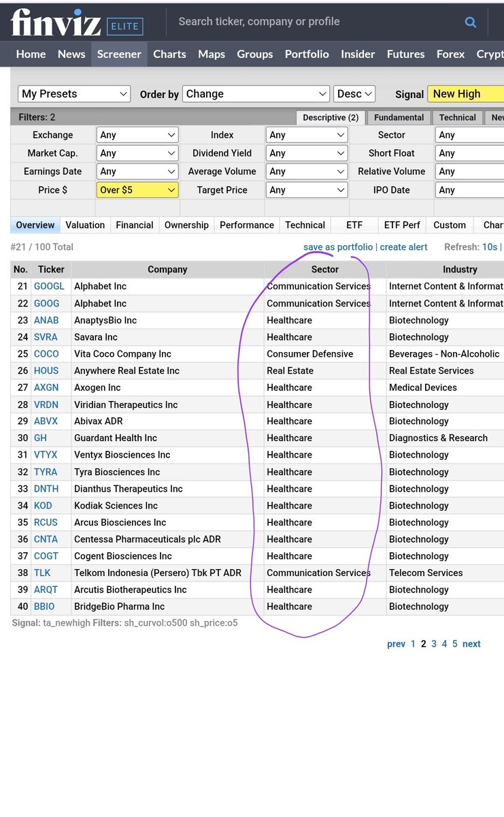Go to the prev results page
The image size is (504, 817).
396,644
